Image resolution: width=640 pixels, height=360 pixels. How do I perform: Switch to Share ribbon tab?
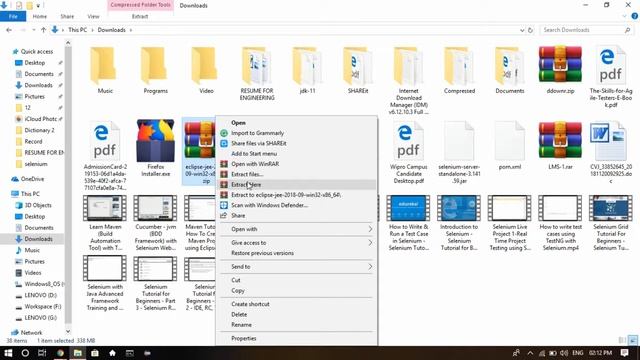point(67,16)
